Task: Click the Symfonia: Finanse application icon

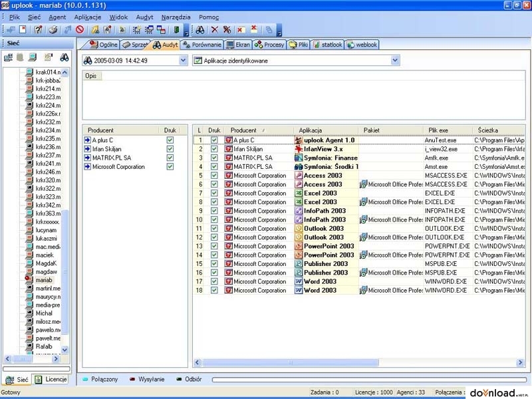Action: 298,158
